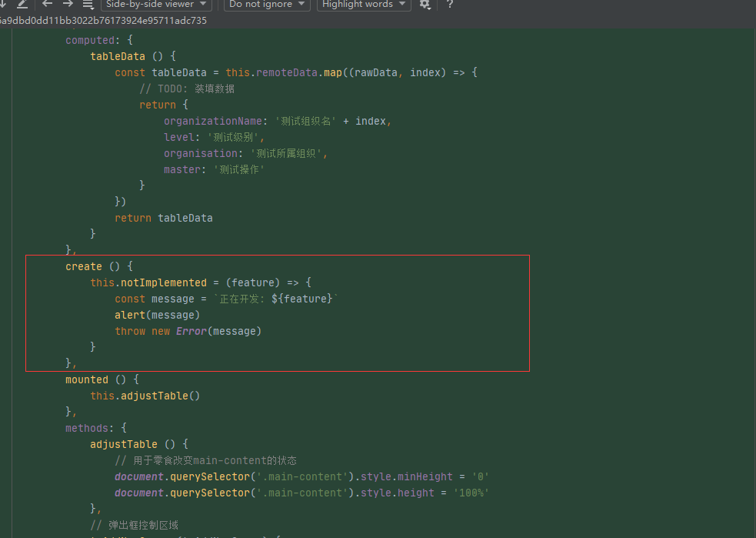The image size is (756, 538).
Task: Expand the Do not ignore dropdown
Action: coord(267,5)
